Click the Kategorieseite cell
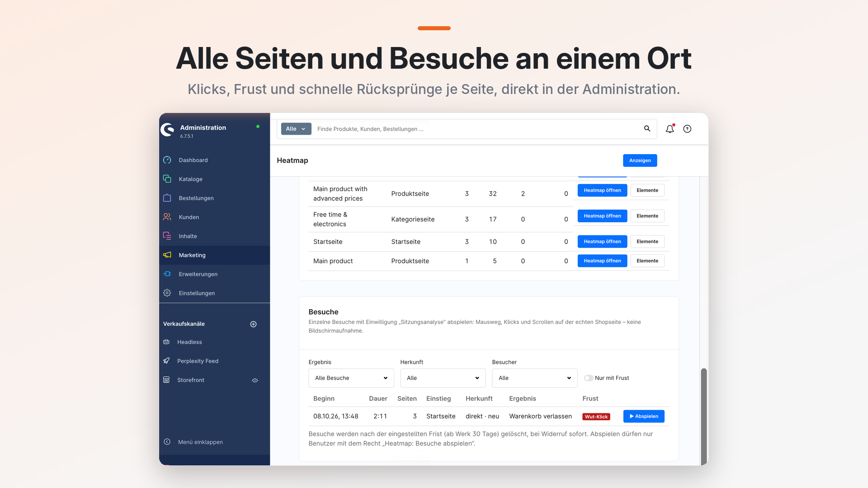Image resolution: width=868 pixels, height=488 pixels. [x=413, y=219]
